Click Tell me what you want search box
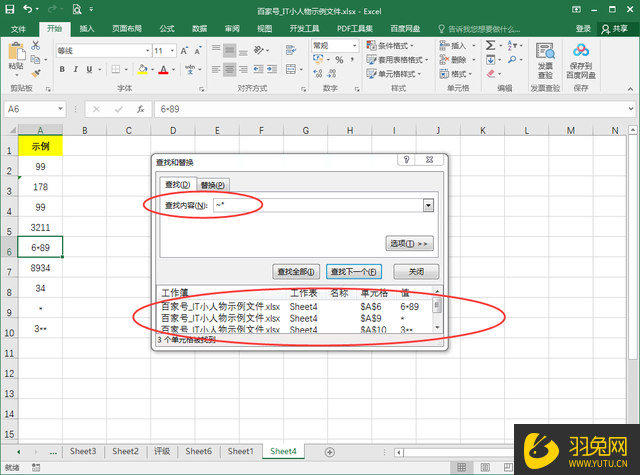This screenshot has height=475, width=640. pos(480,29)
